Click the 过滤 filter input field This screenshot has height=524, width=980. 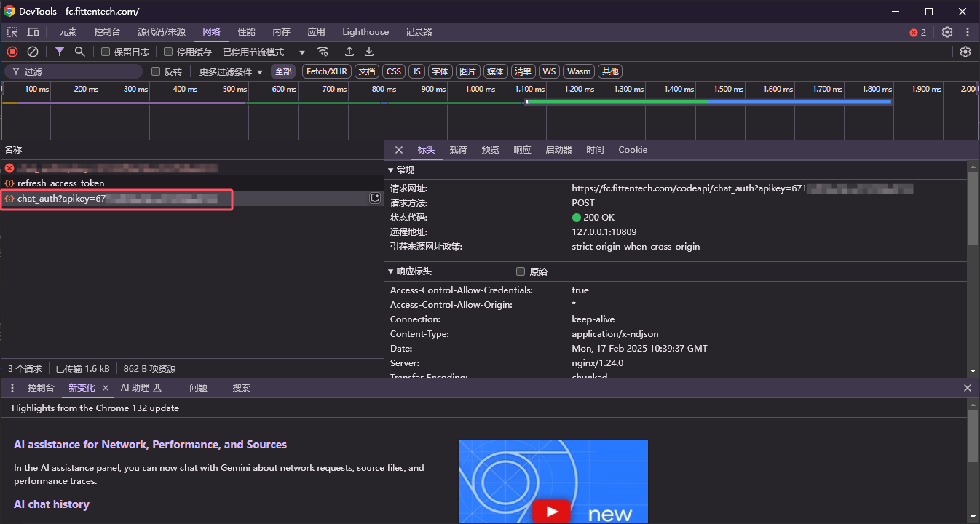(74, 71)
